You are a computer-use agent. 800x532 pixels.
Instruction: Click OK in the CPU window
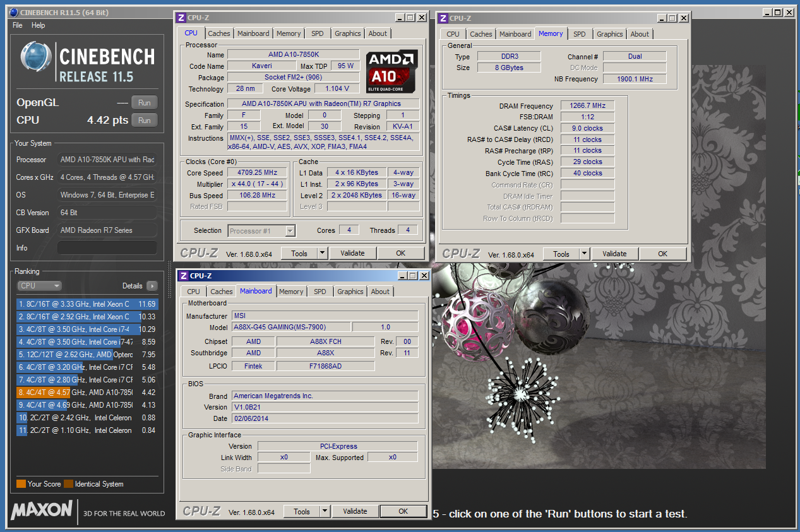pyautogui.click(x=401, y=253)
